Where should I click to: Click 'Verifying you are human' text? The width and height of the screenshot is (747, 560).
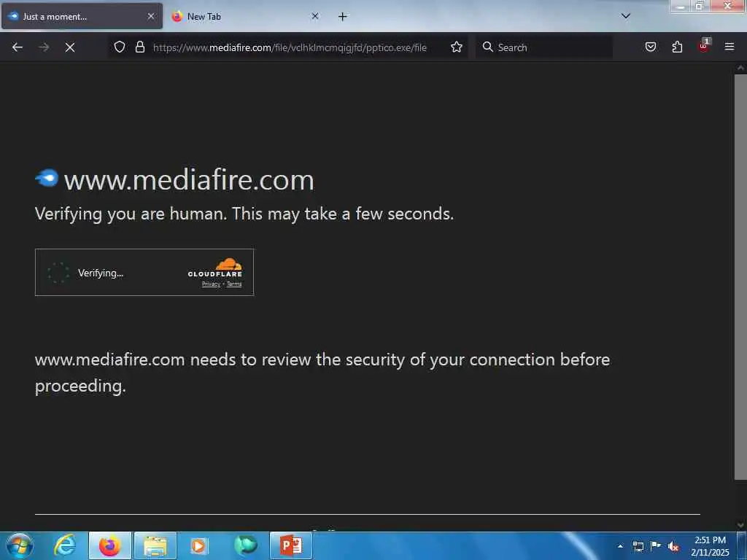point(244,214)
